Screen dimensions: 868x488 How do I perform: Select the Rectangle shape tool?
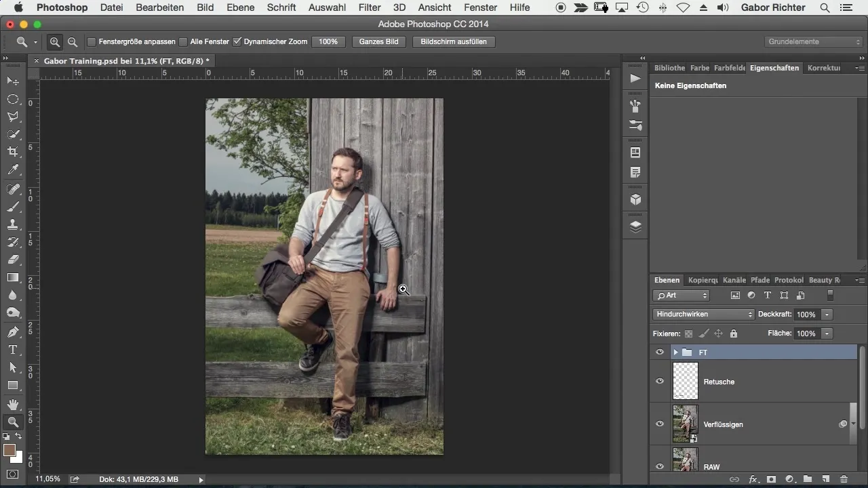[13, 385]
